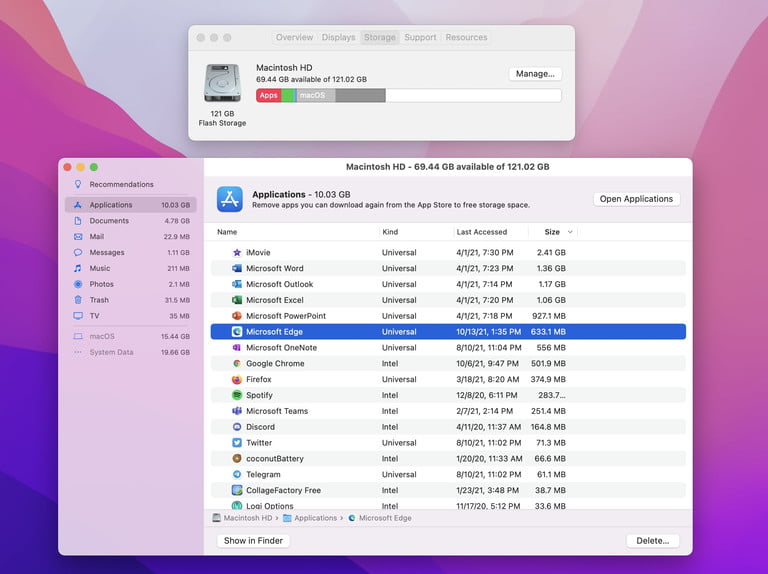Click the iMovie app icon
768x574 pixels.
coord(237,253)
